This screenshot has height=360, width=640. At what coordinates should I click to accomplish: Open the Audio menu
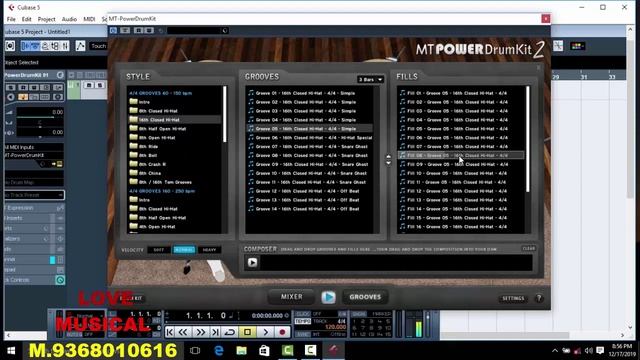(x=69, y=19)
